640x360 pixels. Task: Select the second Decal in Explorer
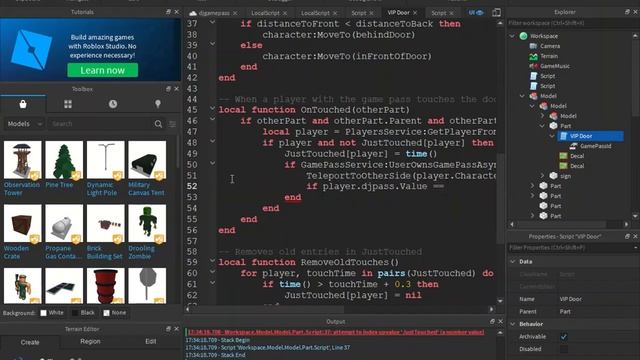[577, 166]
